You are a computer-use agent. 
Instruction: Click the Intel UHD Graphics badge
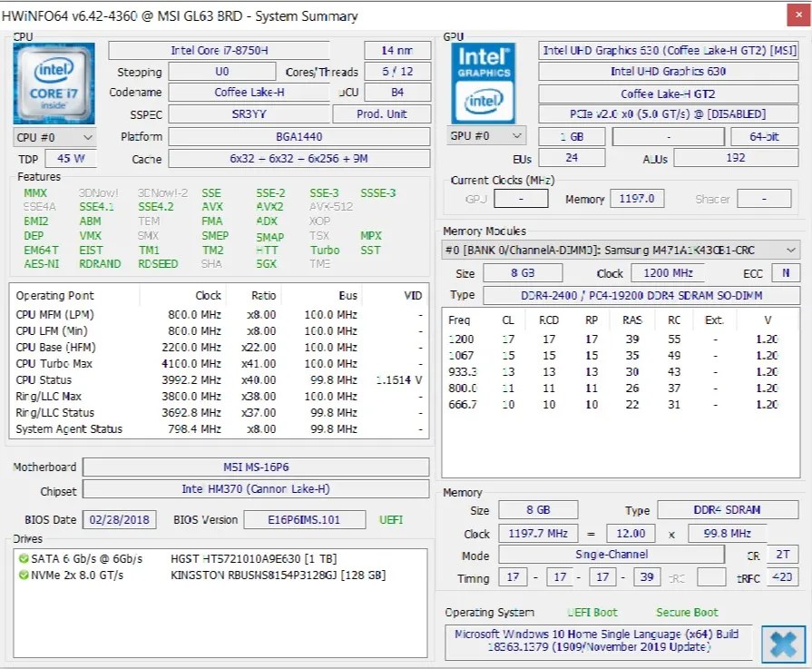(484, 62)
